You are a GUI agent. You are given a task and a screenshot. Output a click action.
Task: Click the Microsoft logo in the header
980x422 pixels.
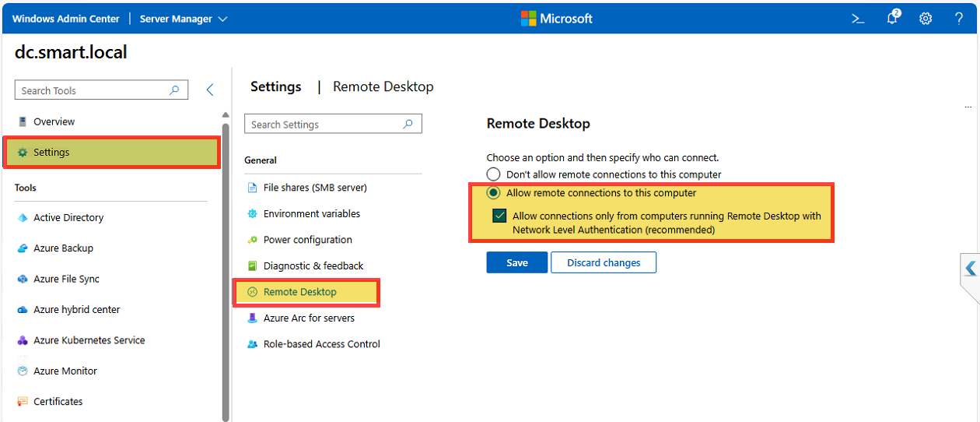coord(557,19)
